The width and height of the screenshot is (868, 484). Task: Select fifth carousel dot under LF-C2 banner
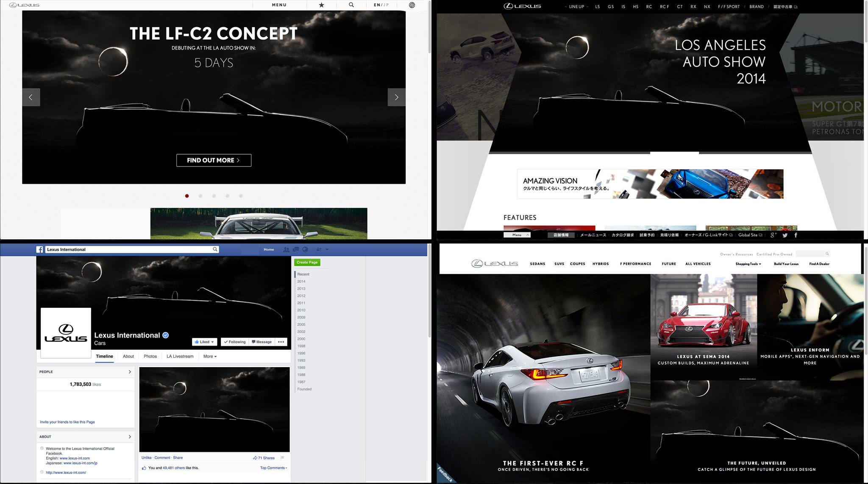[x=241, y=196]
